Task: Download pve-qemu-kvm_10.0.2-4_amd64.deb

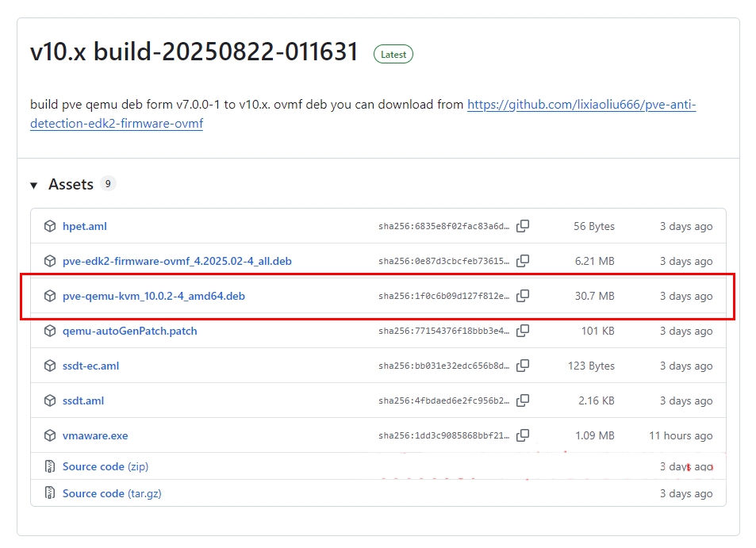Action: point(154,296)
